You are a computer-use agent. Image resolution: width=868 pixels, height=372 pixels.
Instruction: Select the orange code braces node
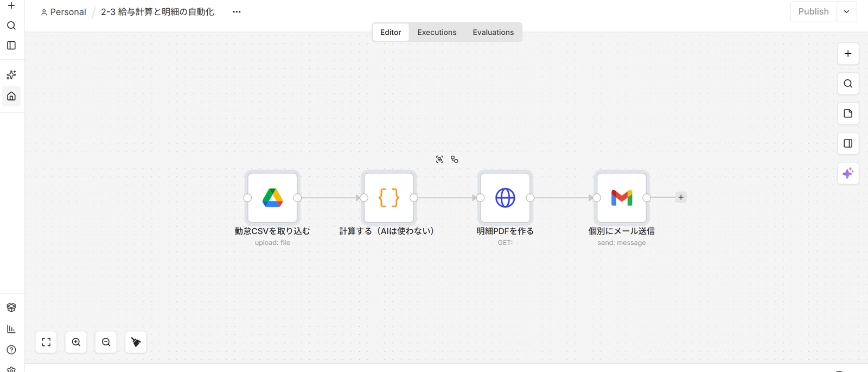tap(389, 198)
